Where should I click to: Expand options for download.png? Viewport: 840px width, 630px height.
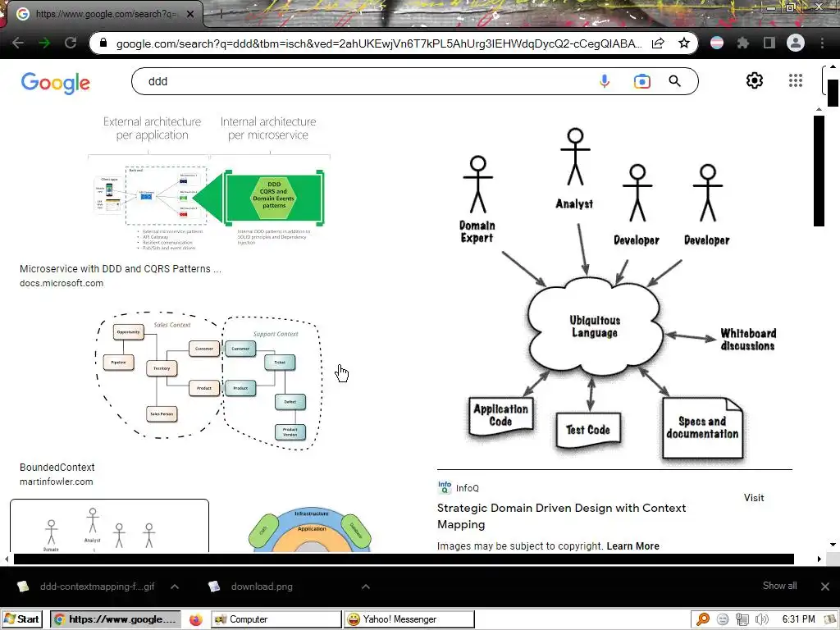(x=365, y=587)
